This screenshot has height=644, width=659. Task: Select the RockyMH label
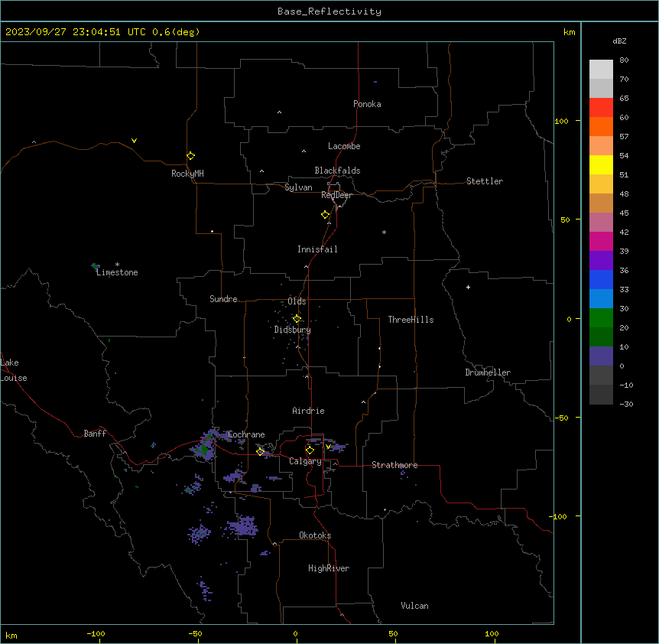187,174
